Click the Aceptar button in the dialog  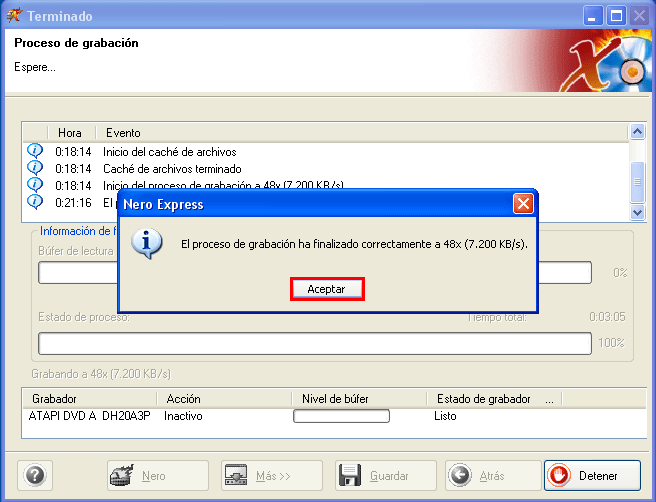pyautogui.click(x=327, y=289)
